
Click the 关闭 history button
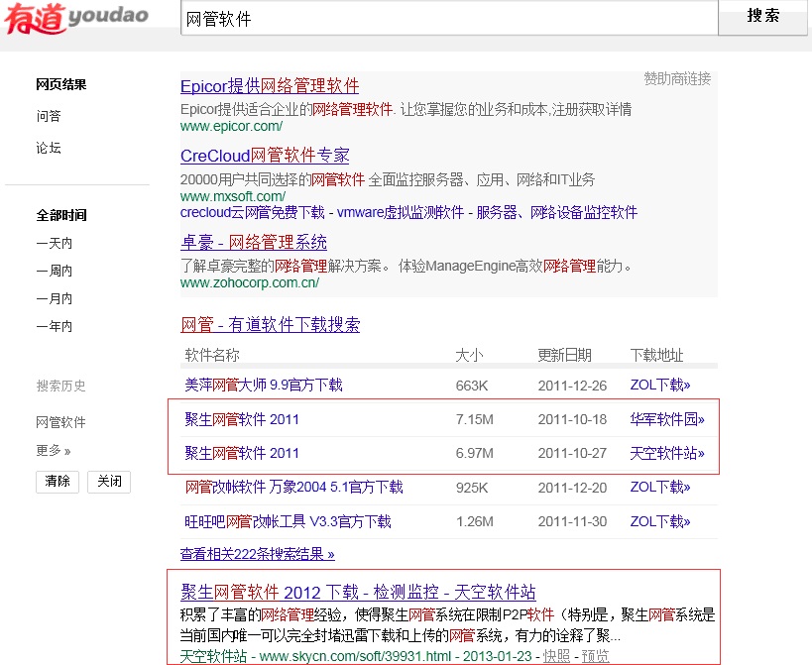(x=109, y=482)
